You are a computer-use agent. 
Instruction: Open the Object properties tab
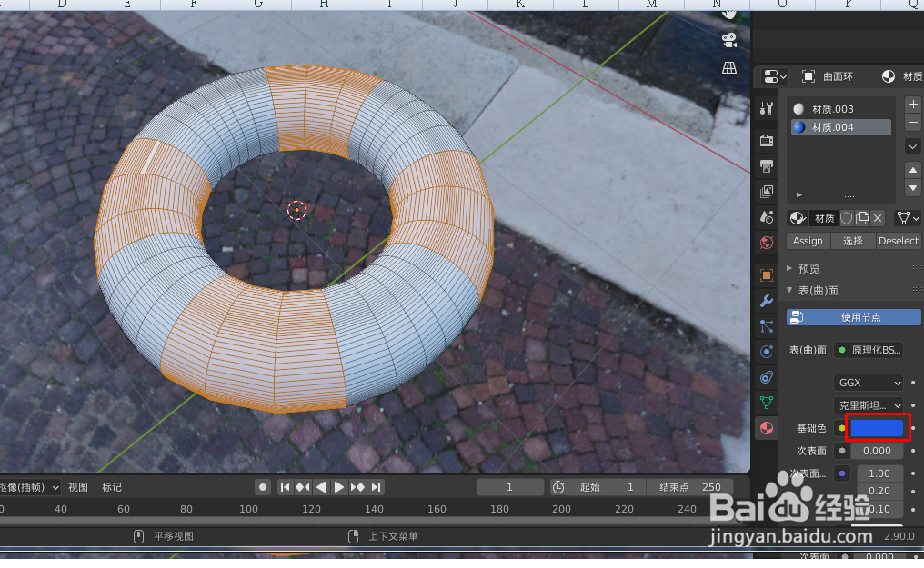tap(766, 274)
